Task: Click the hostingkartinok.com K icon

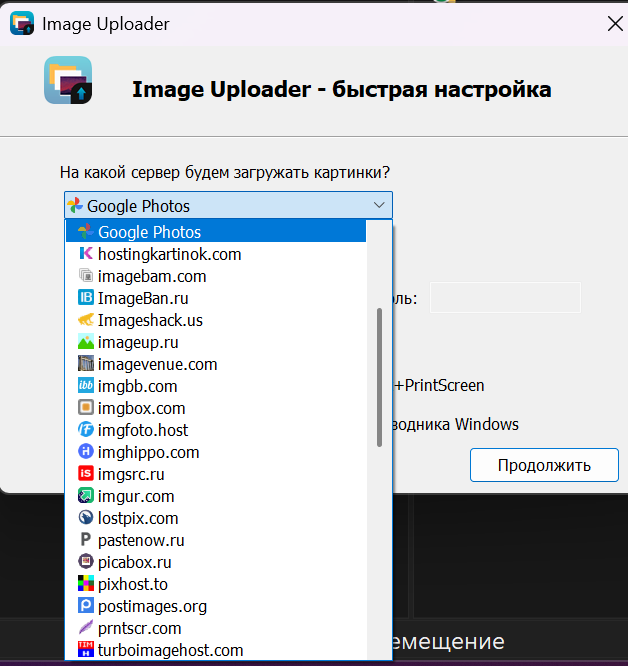Action: 85,254
